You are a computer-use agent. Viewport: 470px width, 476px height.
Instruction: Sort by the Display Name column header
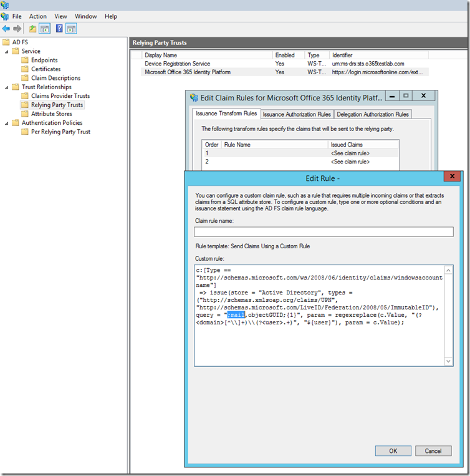pyautogui.click(x=207, y=55)
